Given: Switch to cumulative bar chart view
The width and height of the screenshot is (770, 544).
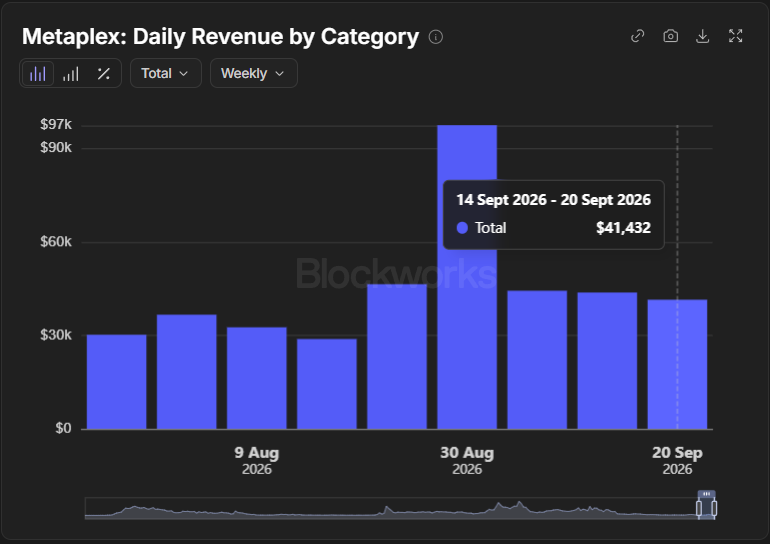Looking at the screenshot, I should point(71,74).
